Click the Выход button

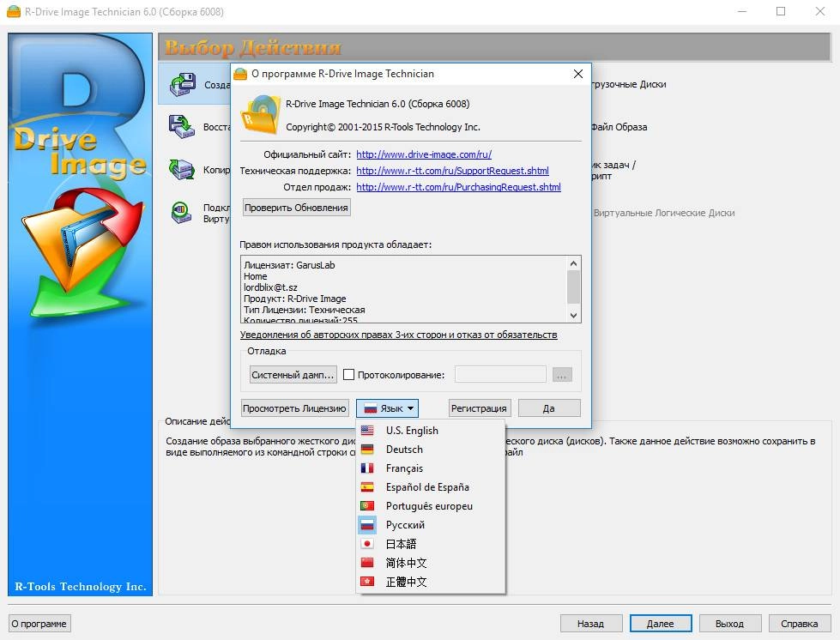729,624
